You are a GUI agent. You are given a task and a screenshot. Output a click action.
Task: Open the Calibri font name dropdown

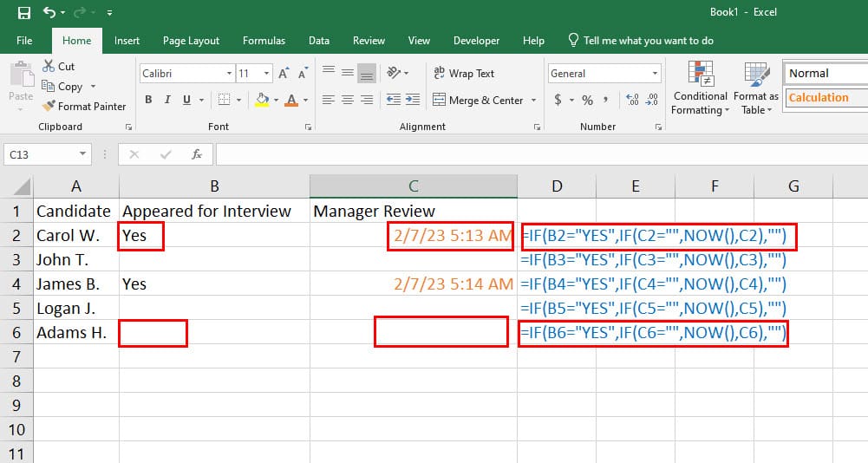(x=229, y=73)
